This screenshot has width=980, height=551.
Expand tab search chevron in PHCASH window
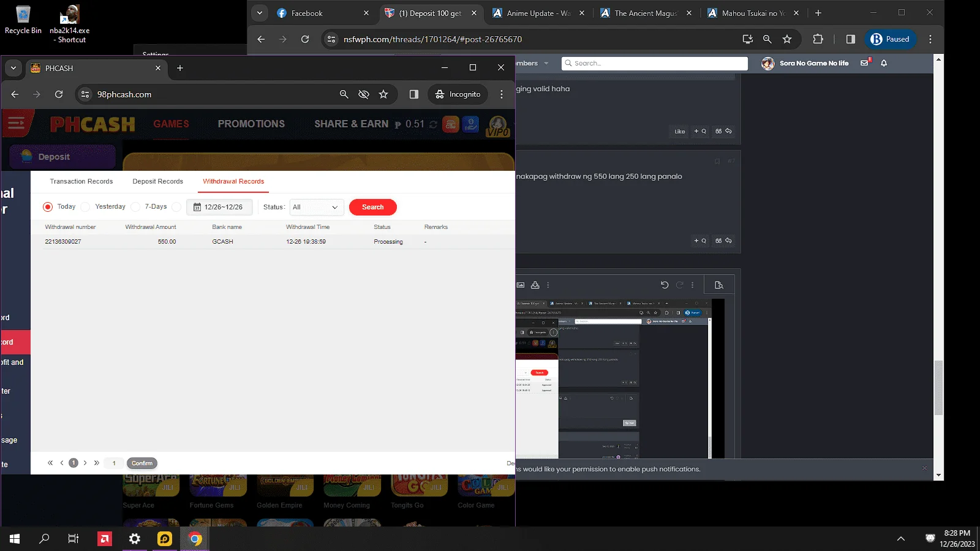13,68
